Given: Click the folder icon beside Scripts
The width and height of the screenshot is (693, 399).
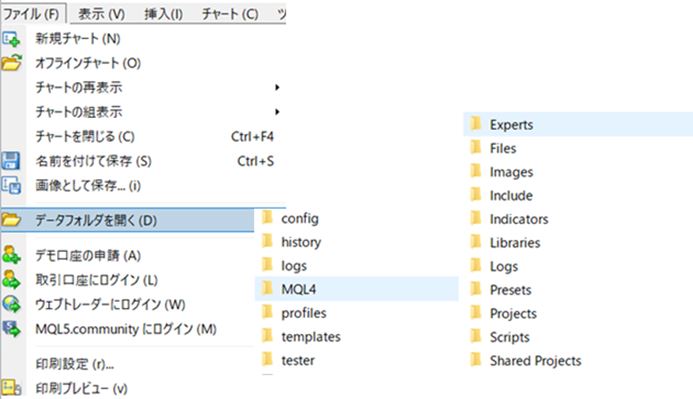Looking at the screenshot, I should [x=475, y=336].
